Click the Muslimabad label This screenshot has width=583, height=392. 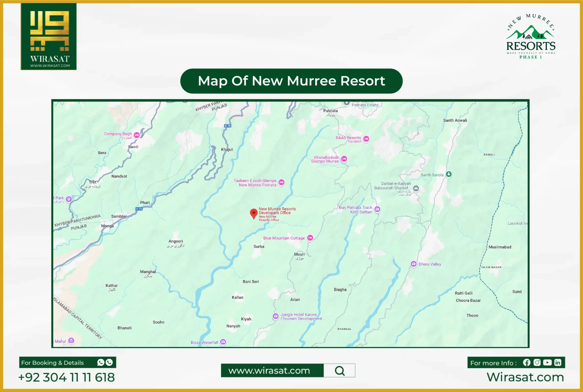click(500, 247)
